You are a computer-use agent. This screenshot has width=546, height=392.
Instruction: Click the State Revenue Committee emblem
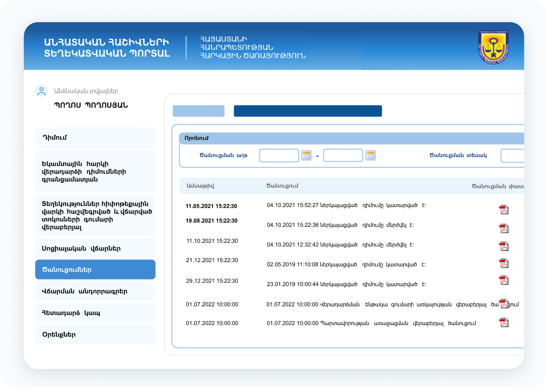[x=493, y=46]
